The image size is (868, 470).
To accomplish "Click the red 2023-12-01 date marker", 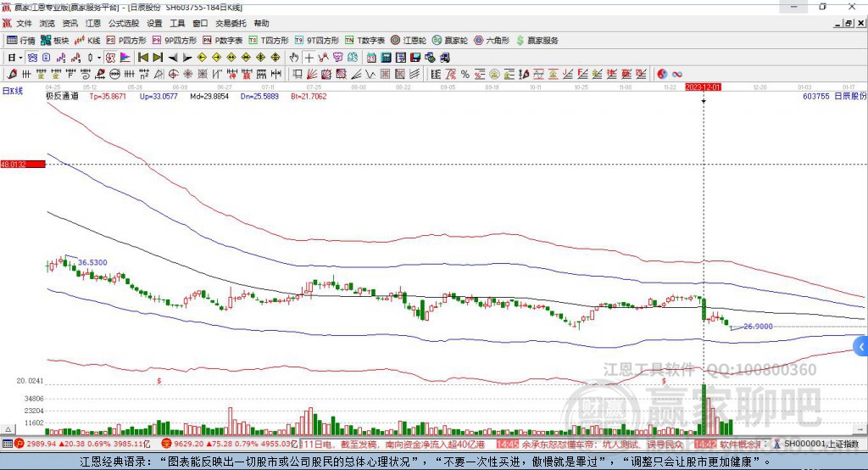I will click(703, 87).
